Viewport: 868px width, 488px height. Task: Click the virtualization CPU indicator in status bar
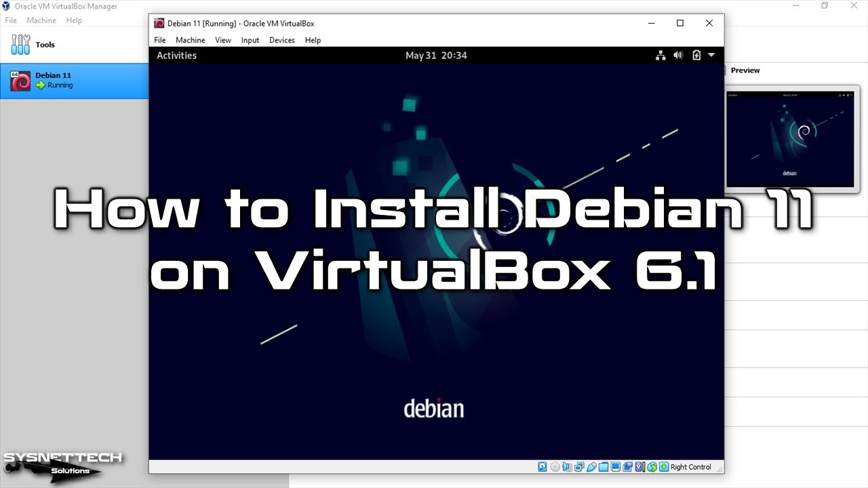point(639,467)
